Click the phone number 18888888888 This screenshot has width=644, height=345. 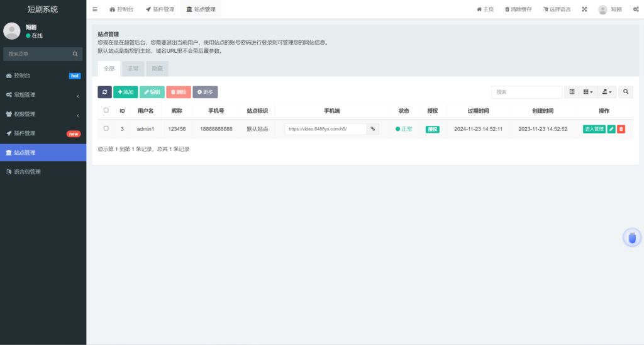pos(216,129)
